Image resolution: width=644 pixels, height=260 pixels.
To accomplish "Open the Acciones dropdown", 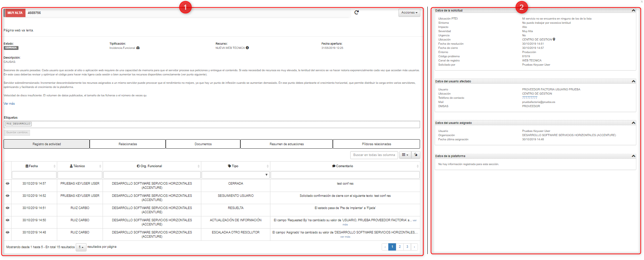I will (409, 13).
